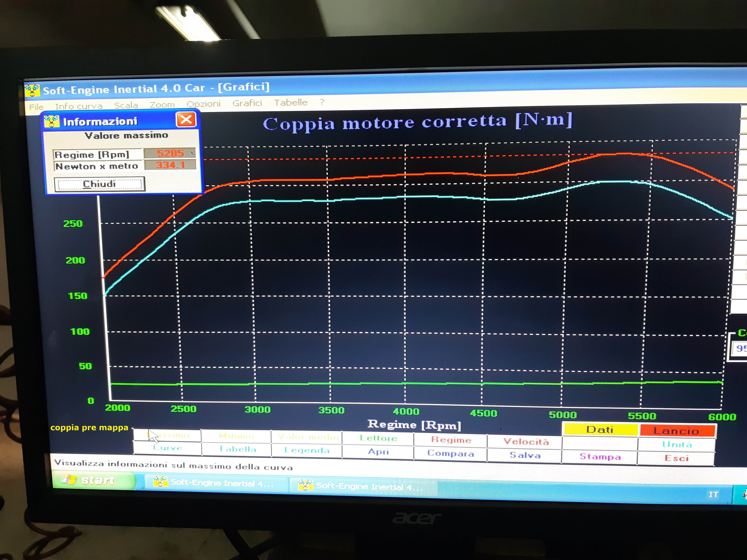The height and width of the screenshot is (560, 747).
Task: Click the '2000' x-axis label
Action: pos(118,408)
